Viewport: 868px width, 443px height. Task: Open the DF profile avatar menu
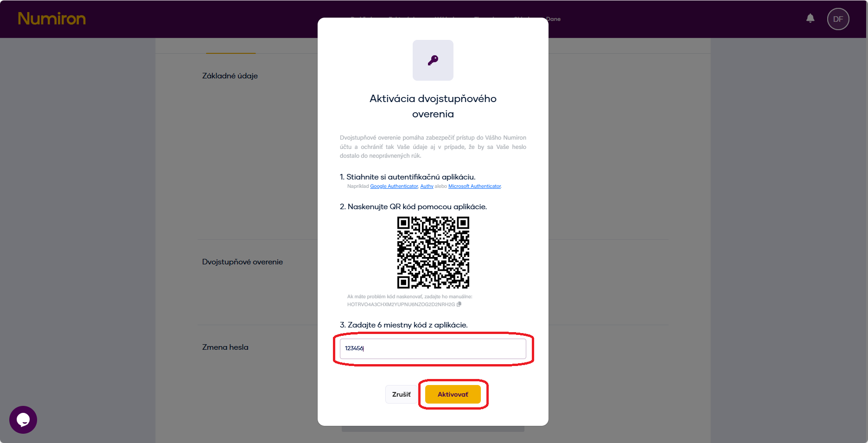coord(838,19)
